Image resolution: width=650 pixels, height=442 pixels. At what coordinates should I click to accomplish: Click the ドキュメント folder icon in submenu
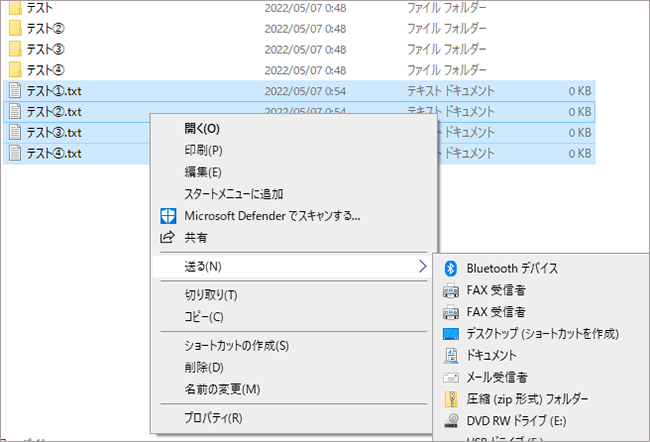[451, 356]
